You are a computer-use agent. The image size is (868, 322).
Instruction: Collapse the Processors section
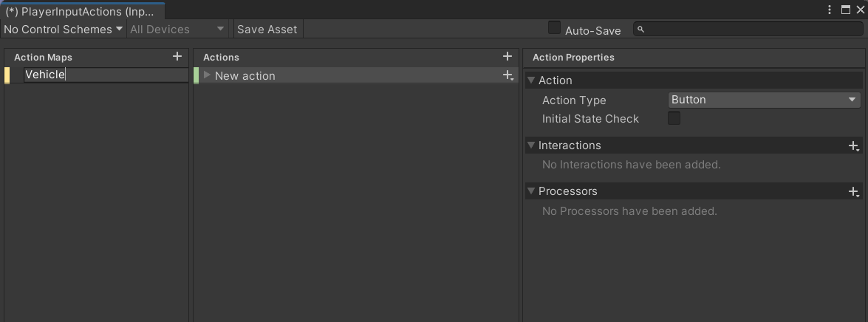[531, 191]
